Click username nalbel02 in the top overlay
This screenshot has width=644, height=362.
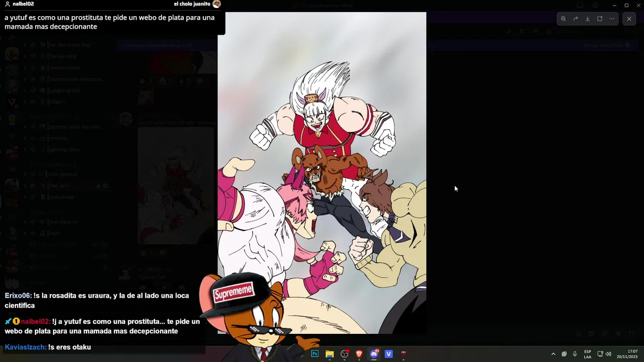(x=23, y=4)
